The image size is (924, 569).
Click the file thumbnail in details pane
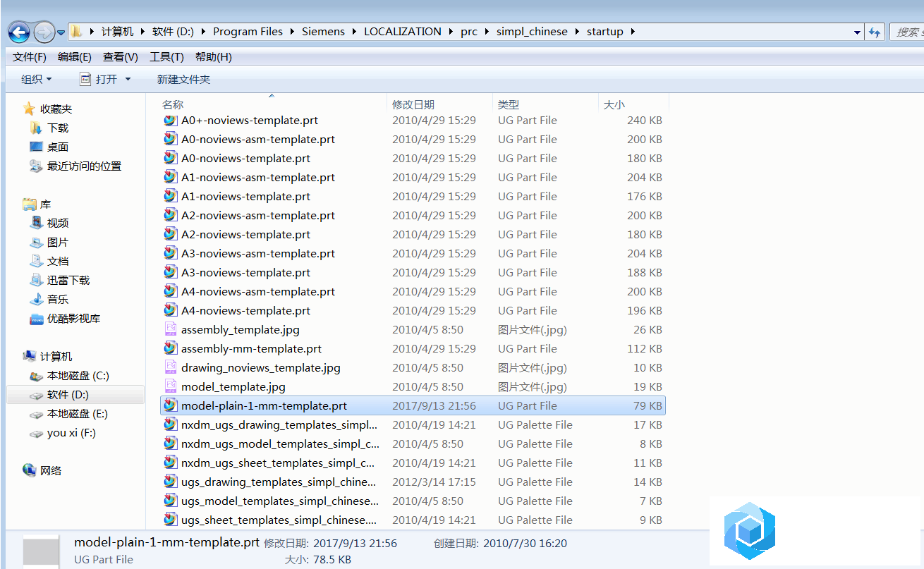pyautogui.click(x=41, y=552)
